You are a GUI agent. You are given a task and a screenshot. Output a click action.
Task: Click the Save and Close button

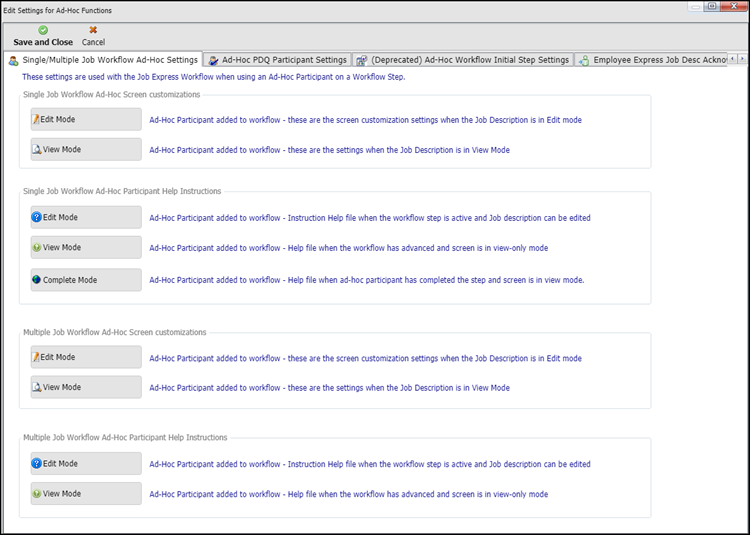point(43,36)
